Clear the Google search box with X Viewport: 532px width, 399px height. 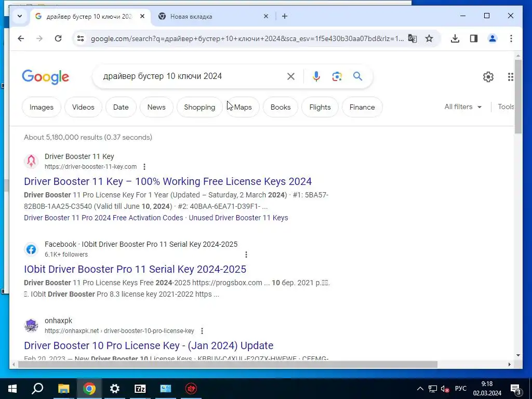[291, 76]
